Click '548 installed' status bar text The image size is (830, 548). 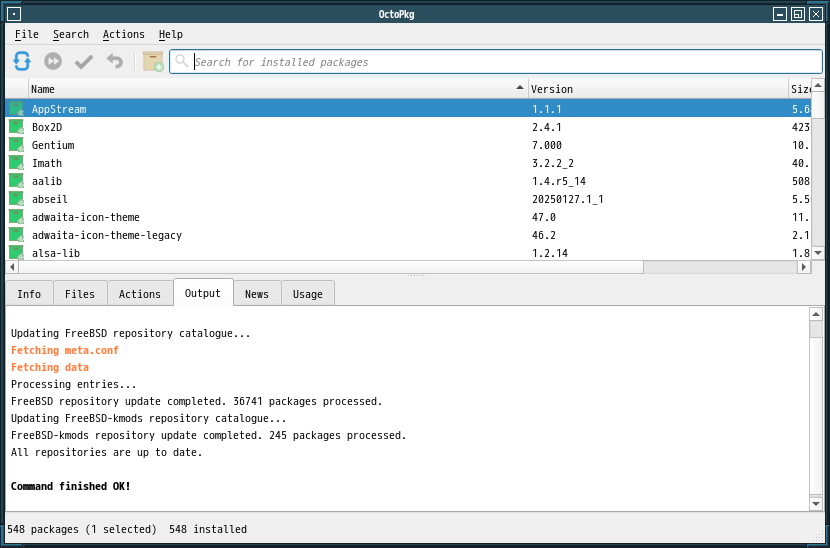coord(208,529)
